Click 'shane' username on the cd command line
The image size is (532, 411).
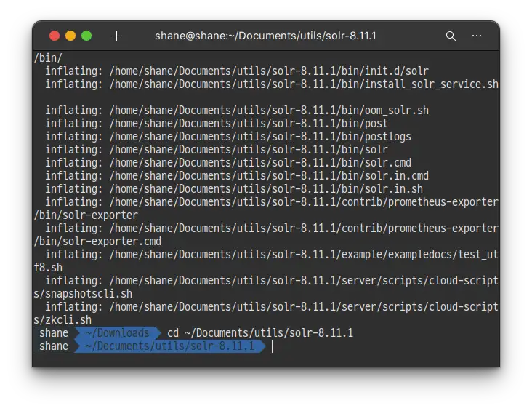[x=54, y=333]
